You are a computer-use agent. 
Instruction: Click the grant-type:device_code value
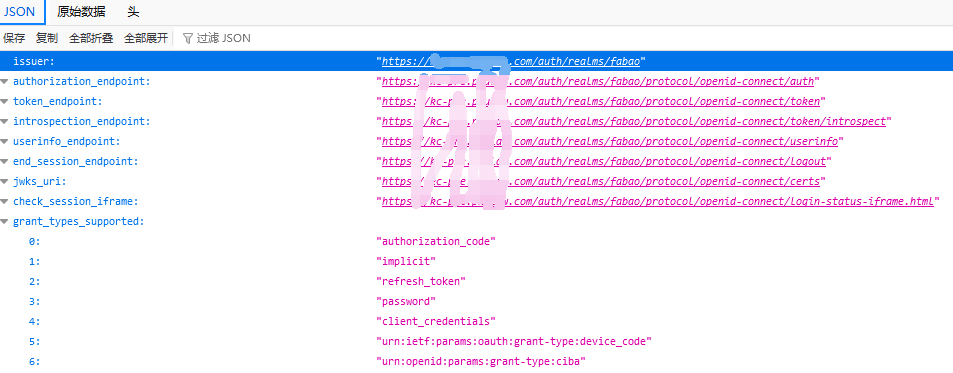pyautogui.click(x=514, y=341)
